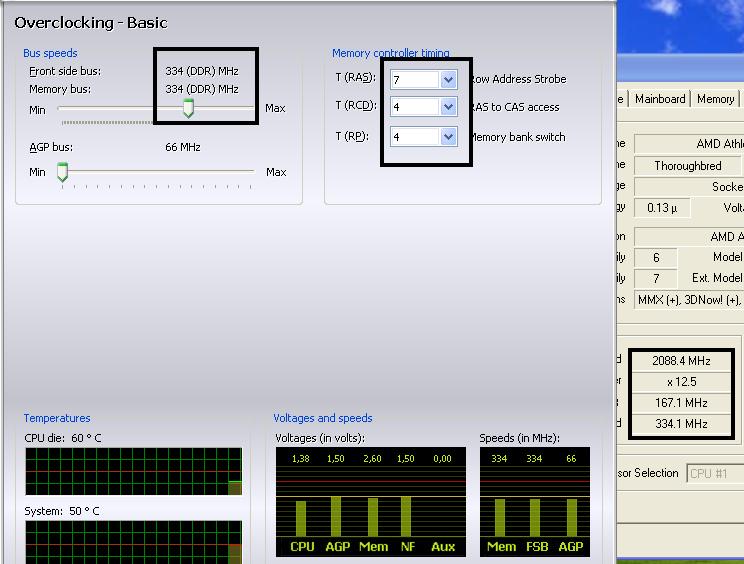Switch to the Mainboard tab

point(660,99)
